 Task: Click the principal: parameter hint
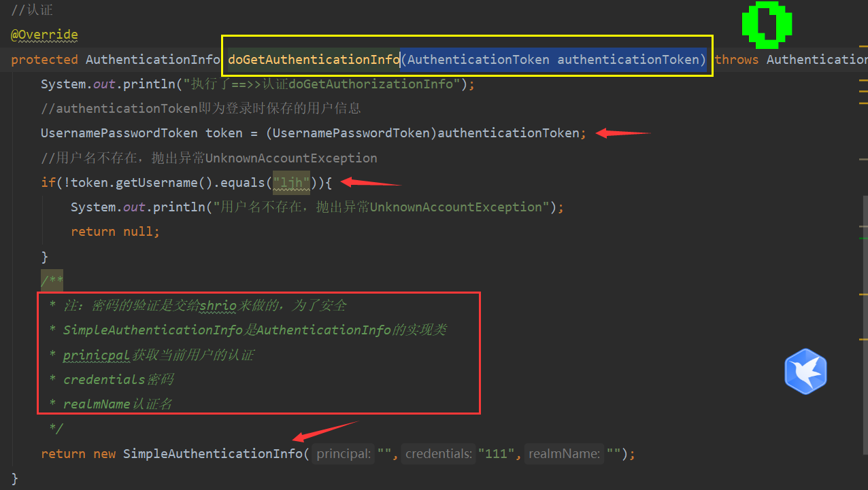point(344,453)
